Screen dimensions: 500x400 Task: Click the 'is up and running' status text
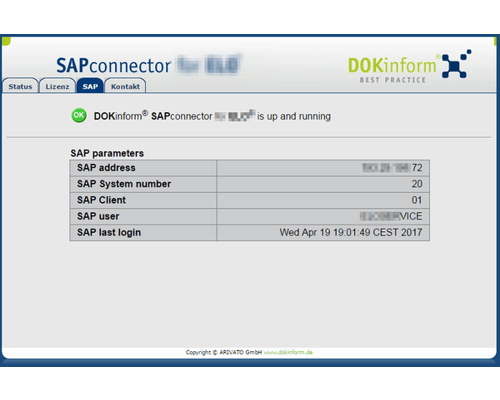tap(294, 116)
